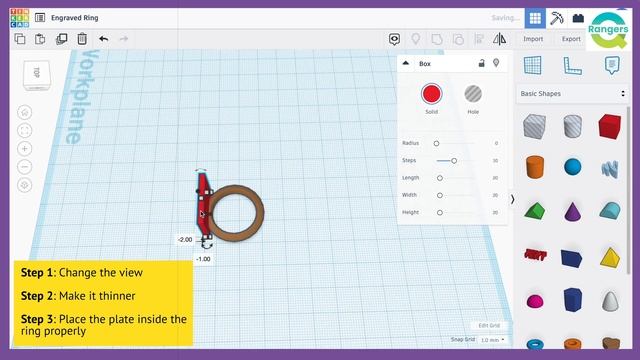Pick the red Text shape
Screen dimensions: 640x360
[535, 255]
